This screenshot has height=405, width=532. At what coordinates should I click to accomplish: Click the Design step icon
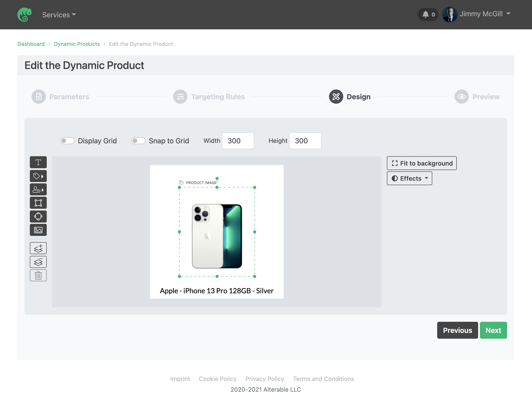[x=336, y=97]
